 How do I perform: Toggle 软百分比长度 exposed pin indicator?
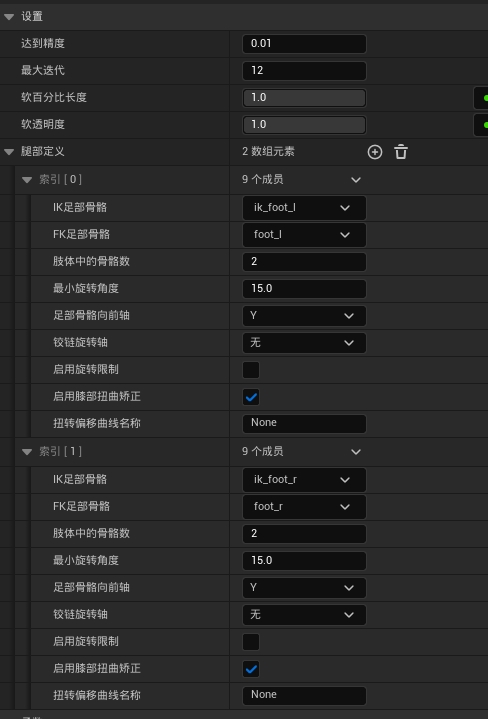point(481,98)
